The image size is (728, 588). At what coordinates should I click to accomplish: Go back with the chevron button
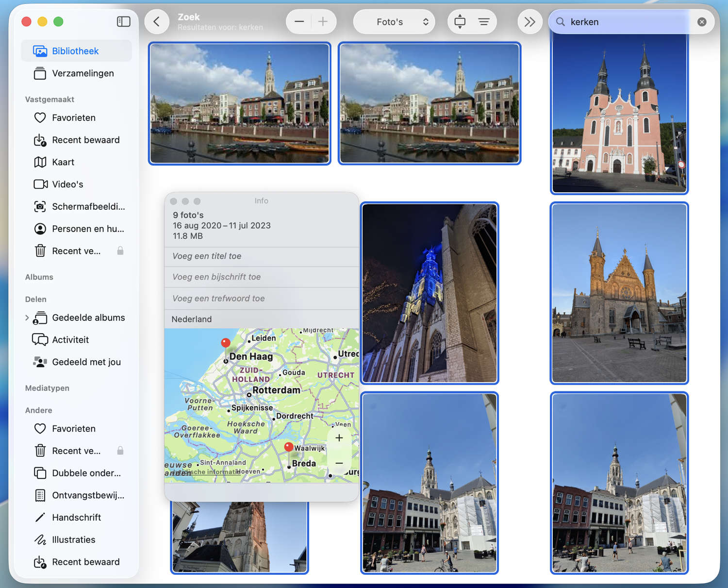coord(157,22)
